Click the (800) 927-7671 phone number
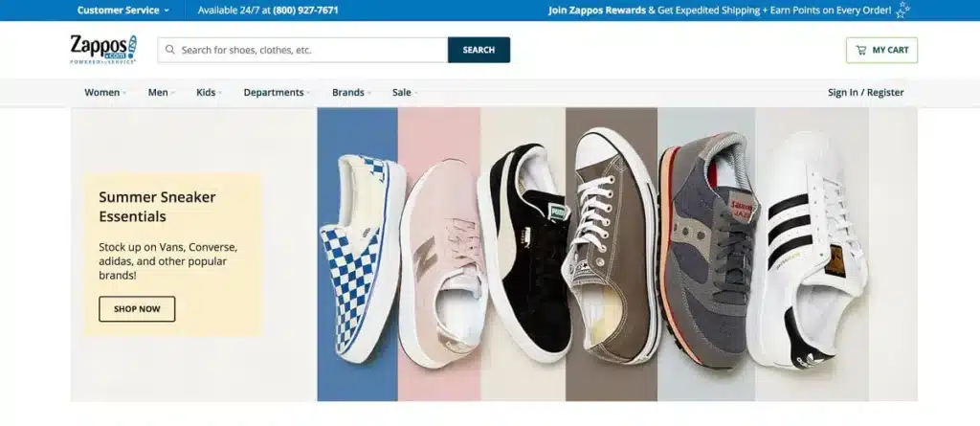 pos(305,11)
